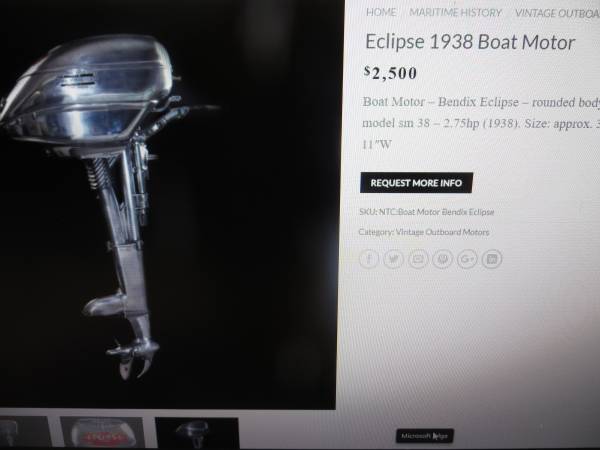
Task: Share product via Twitter icon
Action: pyautogui.click(x=393, y=259)
